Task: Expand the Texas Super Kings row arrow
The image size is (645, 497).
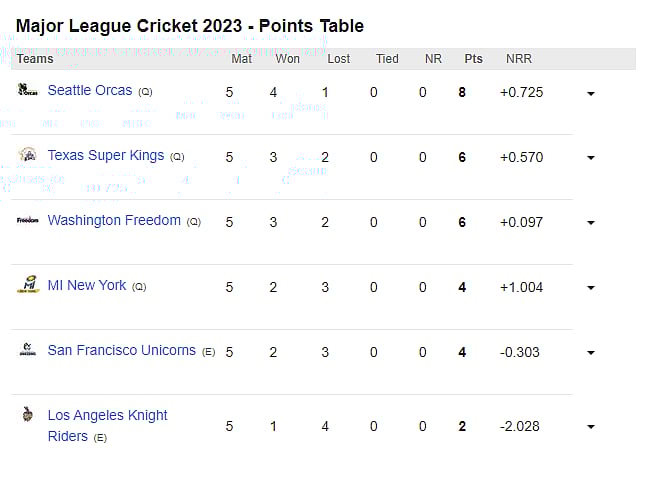Action: [x=591, y=158]
